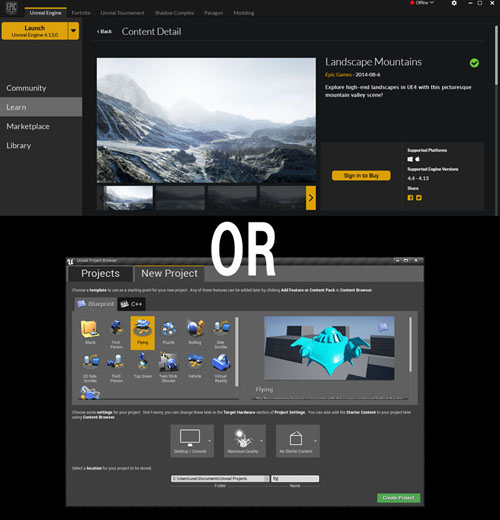The height and width of the screenshot is (520, 500).
Task: Click the project Folder path field
Action: pyautogui.click(x=218, y=479)
